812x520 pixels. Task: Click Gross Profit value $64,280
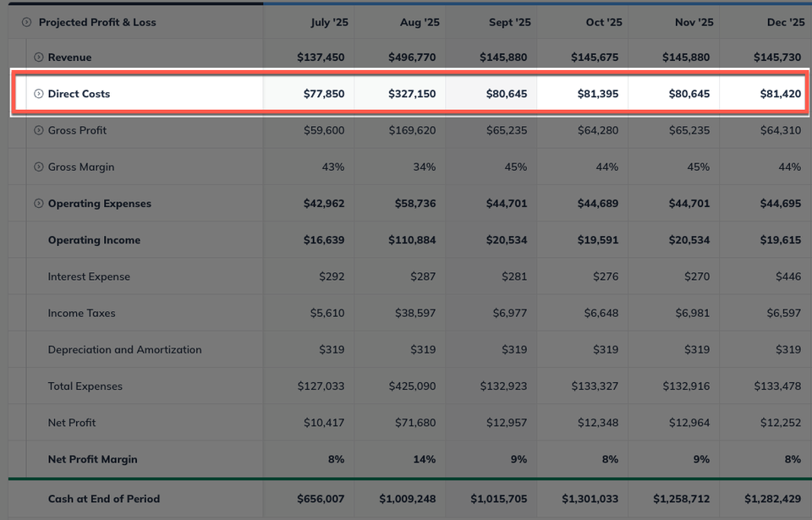point(598,130)
